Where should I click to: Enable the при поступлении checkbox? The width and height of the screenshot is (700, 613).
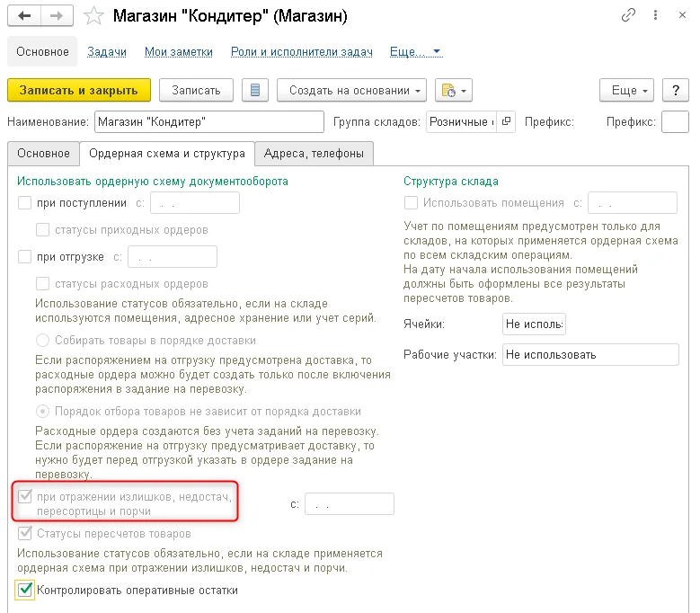tap(24, 203)
